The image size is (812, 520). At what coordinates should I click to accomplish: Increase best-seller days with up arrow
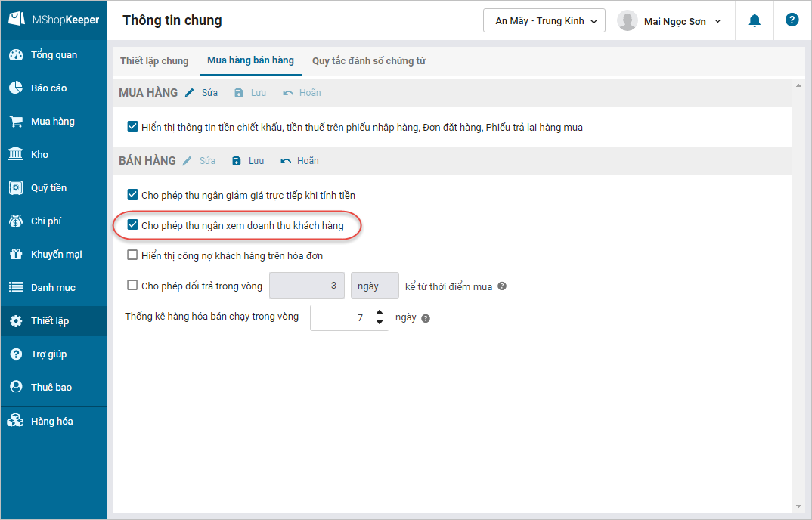pos(380,312)
